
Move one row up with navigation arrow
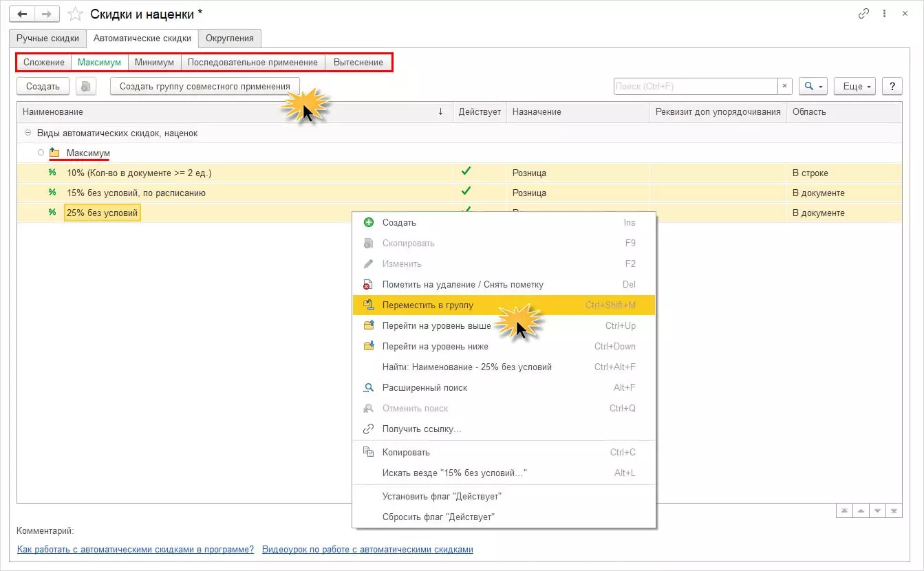861,510
